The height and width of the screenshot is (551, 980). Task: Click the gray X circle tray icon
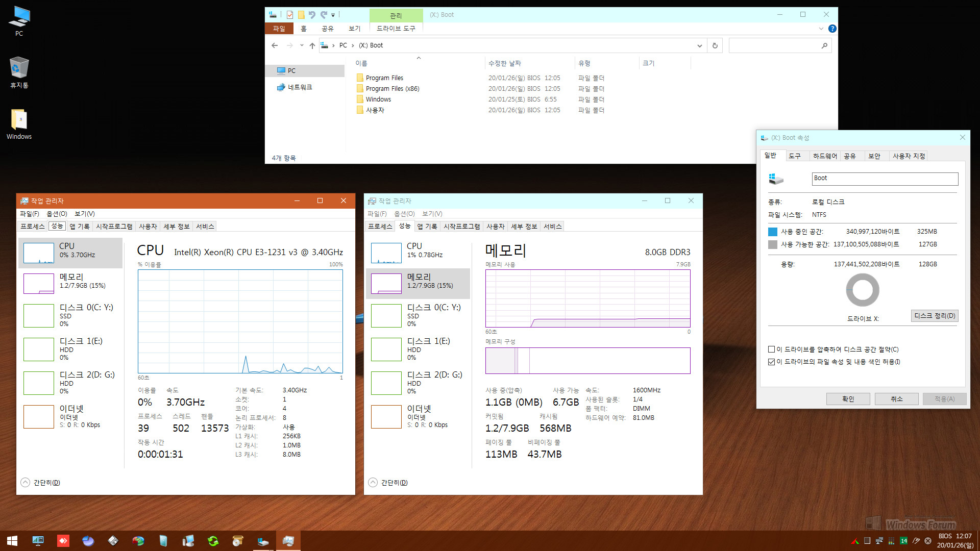coord(928,541)
